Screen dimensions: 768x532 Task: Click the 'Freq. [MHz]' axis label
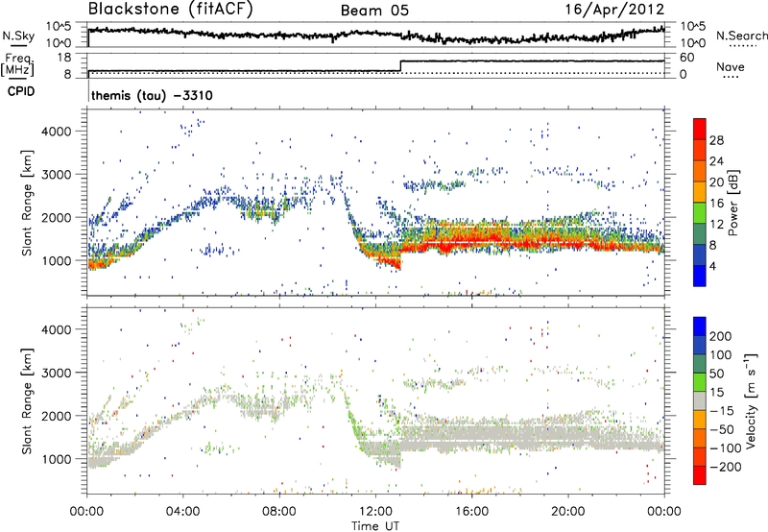[x=17, y=64]
